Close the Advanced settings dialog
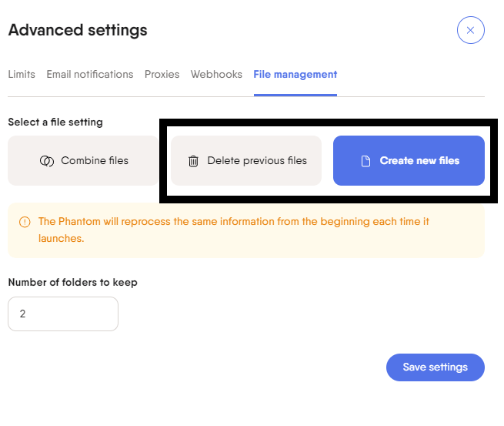The image size is (504, 426). [x=470, y=31]
